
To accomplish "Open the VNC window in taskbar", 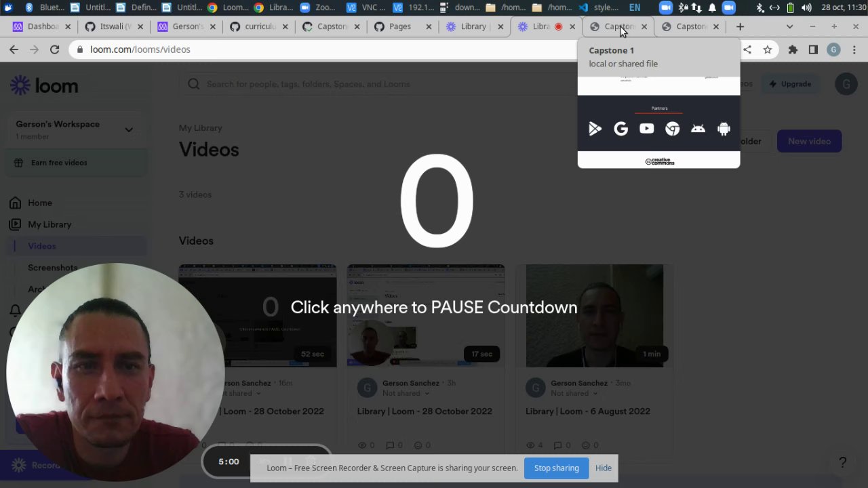I will click(365, 7).
